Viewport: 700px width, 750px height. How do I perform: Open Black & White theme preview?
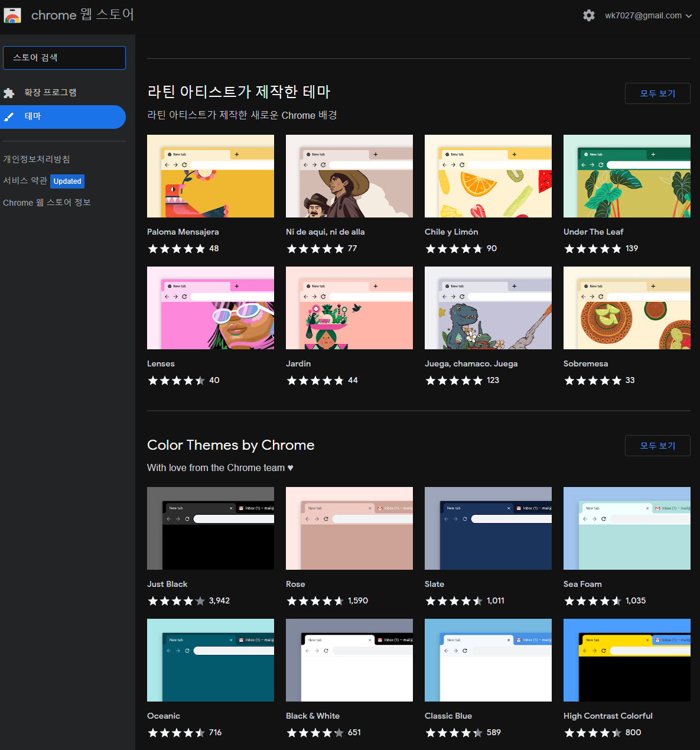(x=349, y=660)
